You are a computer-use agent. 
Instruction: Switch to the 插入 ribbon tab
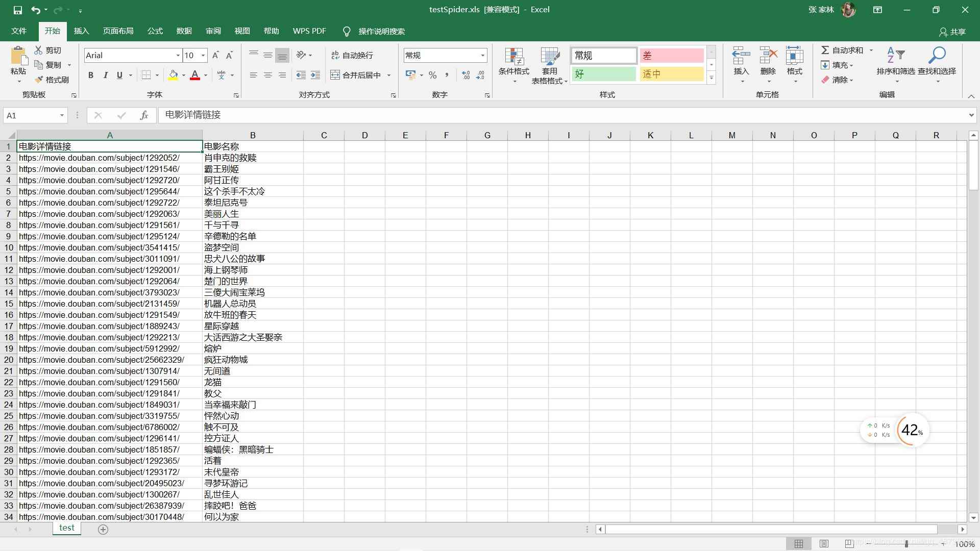click(81, 31)
